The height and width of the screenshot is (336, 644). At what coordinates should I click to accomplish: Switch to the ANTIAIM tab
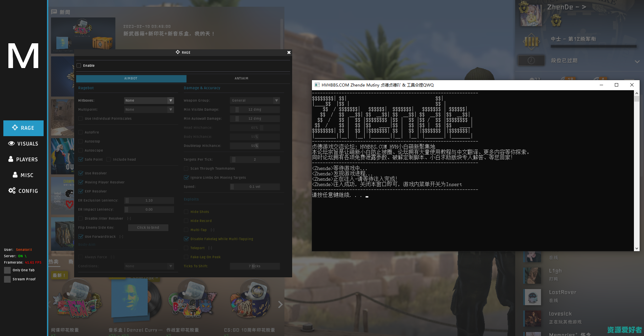pyautogui.click(x=241, y=78)
